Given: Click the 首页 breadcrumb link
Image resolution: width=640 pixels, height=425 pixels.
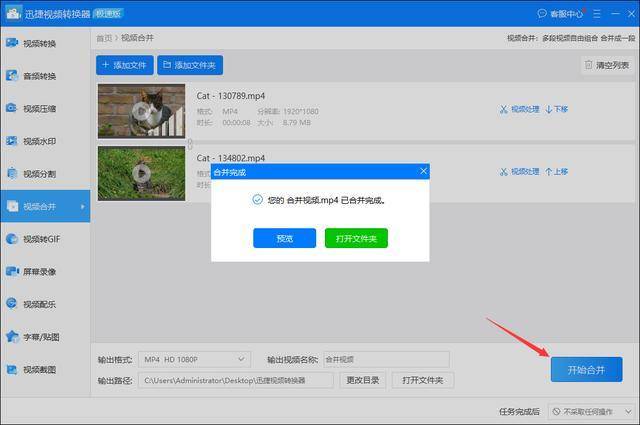Looking at the screenshot, I should click(x=104, y=38).
